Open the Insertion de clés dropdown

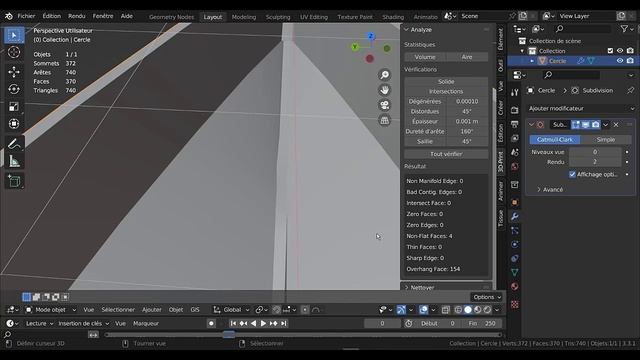click(83, 323)
